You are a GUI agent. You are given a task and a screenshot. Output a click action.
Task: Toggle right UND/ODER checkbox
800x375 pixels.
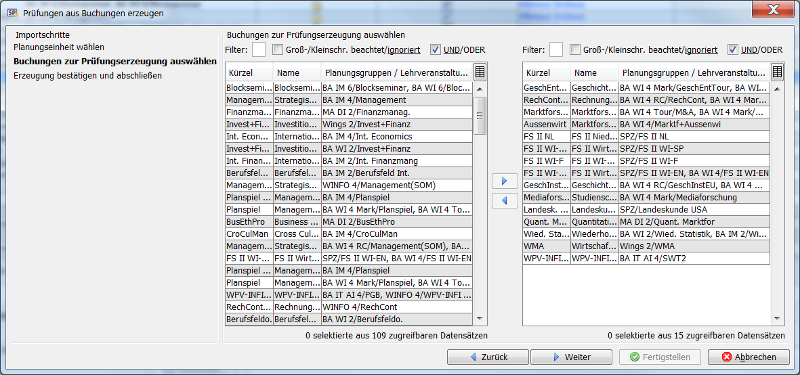click(x=733, y=49)
